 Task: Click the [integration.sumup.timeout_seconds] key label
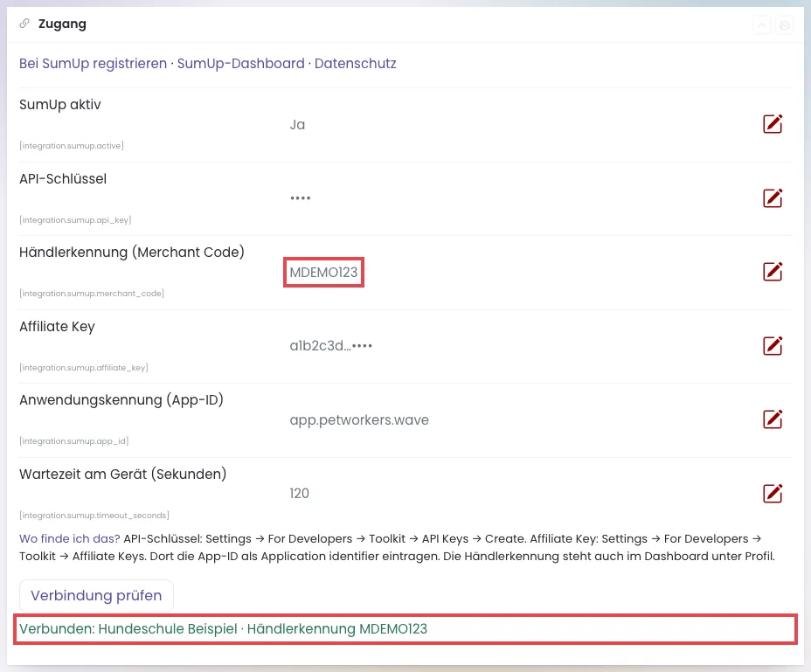click(x=94, y=516)
